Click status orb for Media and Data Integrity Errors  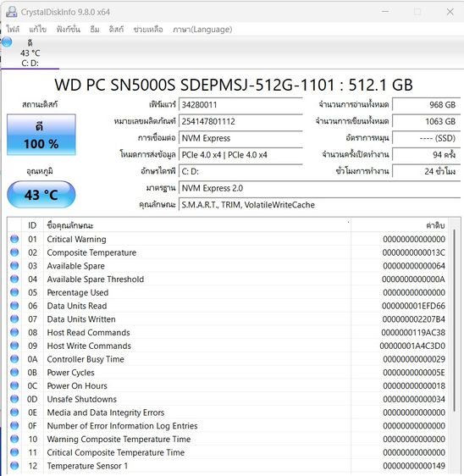coord(14,412)
